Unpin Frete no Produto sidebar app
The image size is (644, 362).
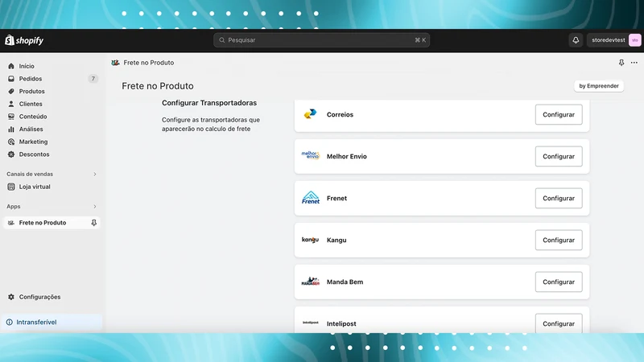click(x=93, y=223)
